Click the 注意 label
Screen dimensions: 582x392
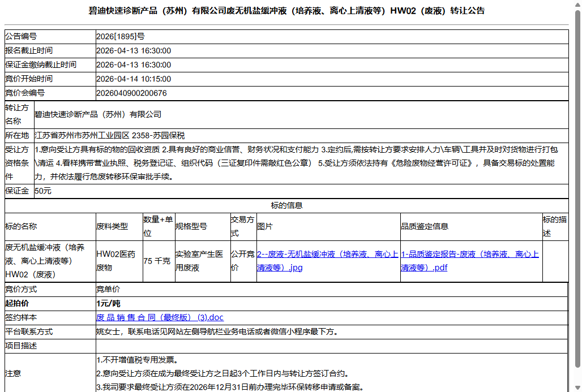pyautogui.click(x=13, y=373)
